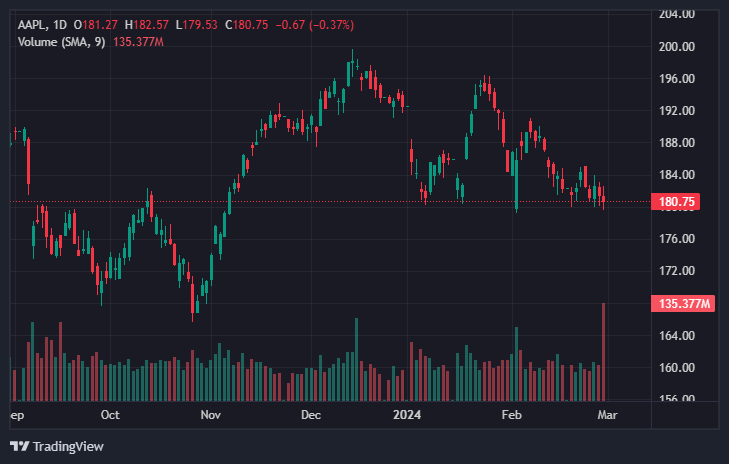Click the 196.00 price axis label

point(676,79)
